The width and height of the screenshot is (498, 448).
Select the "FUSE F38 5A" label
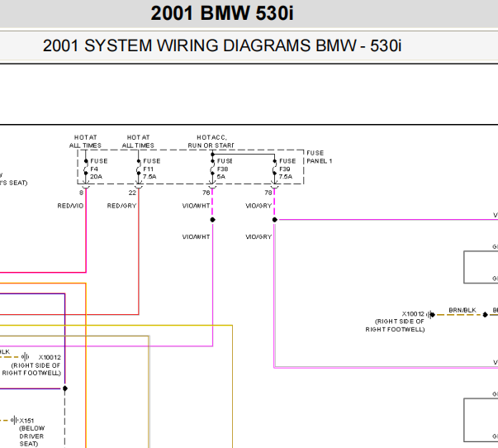225,169
